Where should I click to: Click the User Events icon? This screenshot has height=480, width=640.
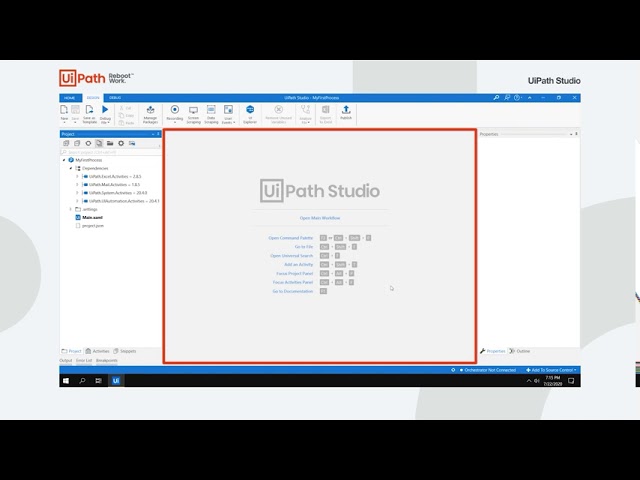tap(228, 109)
